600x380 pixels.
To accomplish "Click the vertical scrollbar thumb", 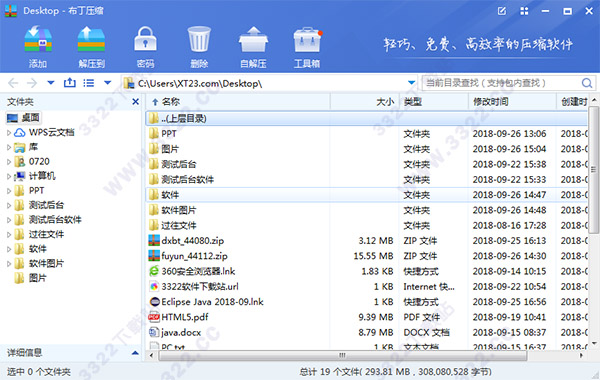I will click(x=593, y=170).
